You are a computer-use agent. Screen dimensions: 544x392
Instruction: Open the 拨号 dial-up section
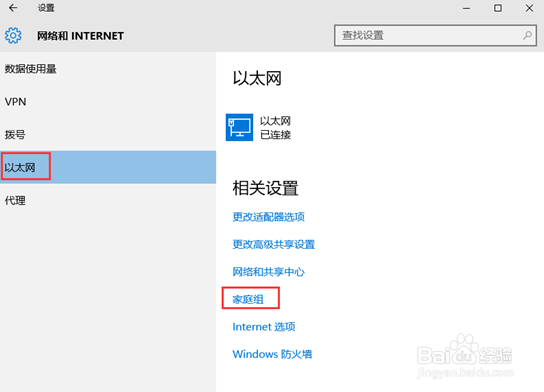coord(108,135)
